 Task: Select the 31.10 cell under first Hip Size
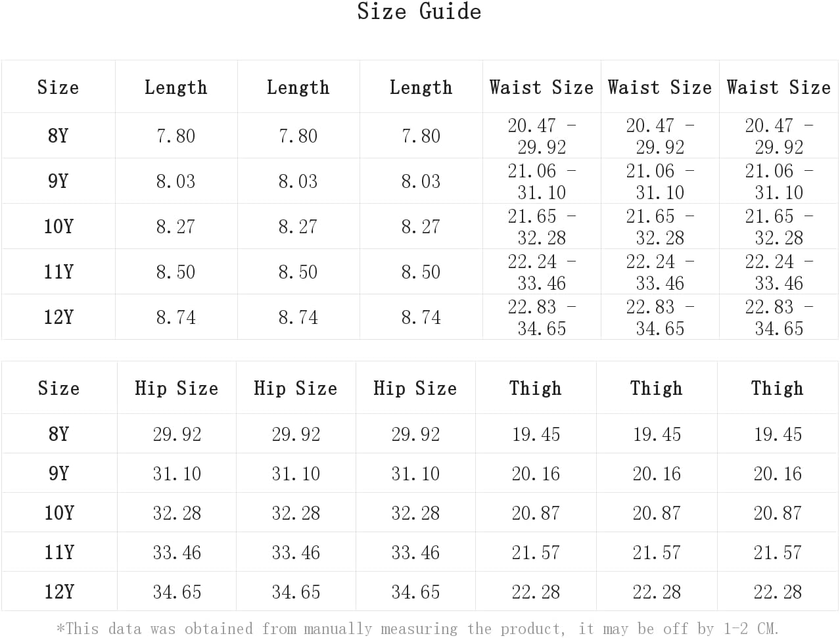coord(177,474)
